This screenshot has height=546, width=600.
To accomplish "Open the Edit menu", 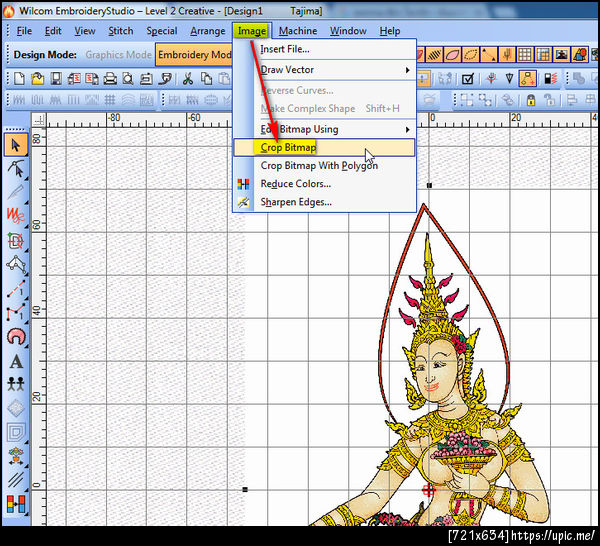I will (53, 31).
